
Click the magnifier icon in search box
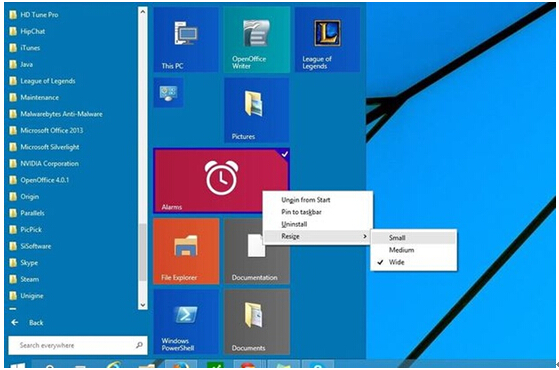[139, 345]
